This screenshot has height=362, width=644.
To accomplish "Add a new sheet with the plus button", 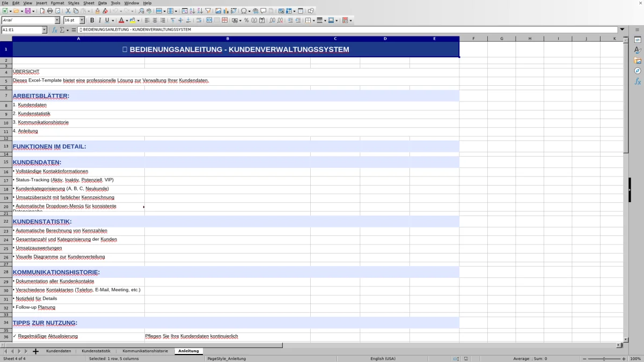I will pos(34,351).
